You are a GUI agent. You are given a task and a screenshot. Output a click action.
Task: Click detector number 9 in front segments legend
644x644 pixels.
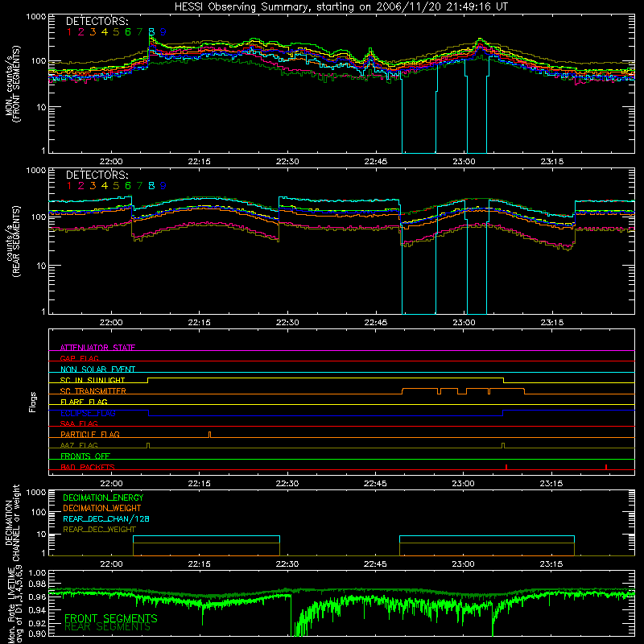163,31
